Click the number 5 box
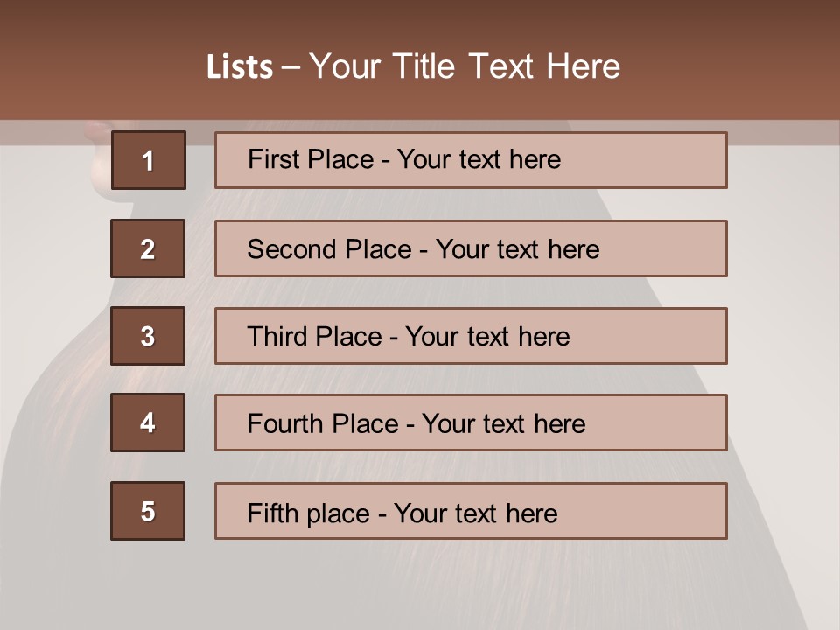Viewport: 840px width, 630px height. (x=148, y=511)
